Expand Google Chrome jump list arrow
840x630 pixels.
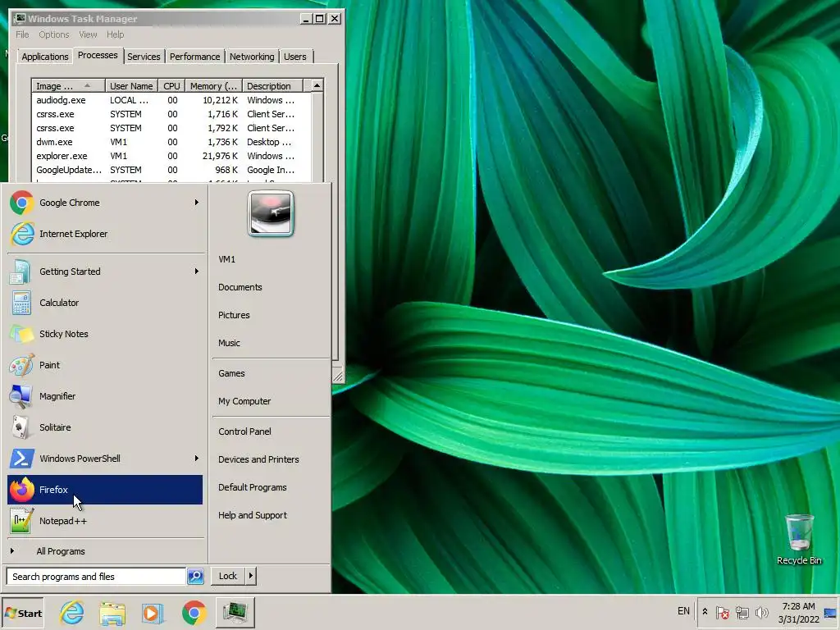coord(197,203)
